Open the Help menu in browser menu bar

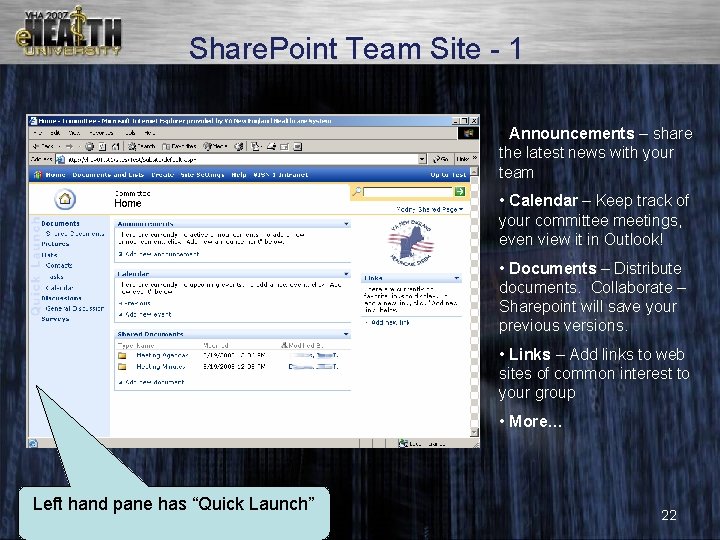[x=150, y=133]
